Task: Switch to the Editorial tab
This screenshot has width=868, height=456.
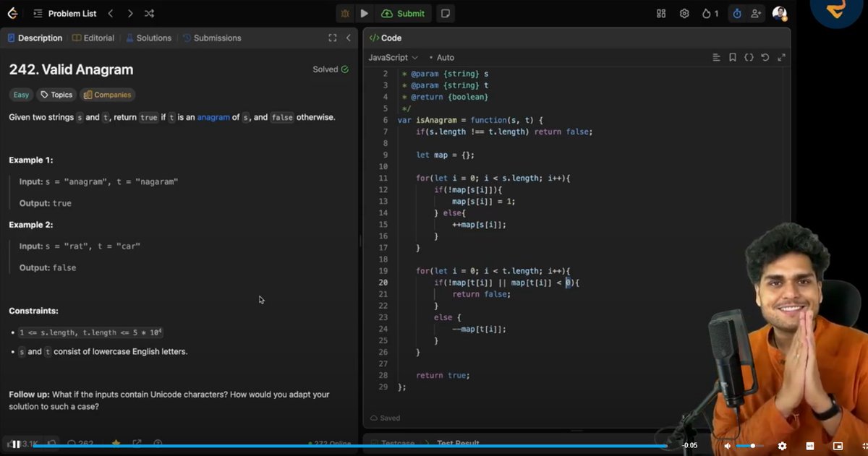Action: click(93, 38)
